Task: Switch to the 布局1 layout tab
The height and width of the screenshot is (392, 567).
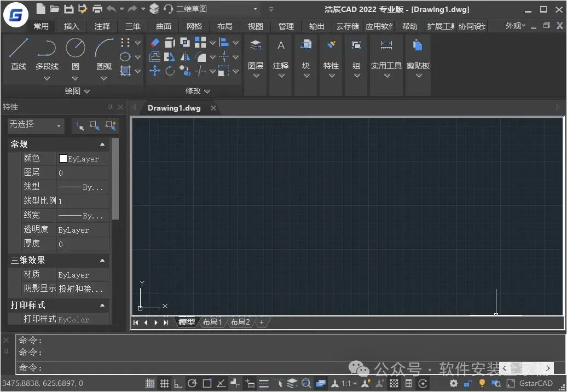Action: pyautogui.click(x=212, y=322)
